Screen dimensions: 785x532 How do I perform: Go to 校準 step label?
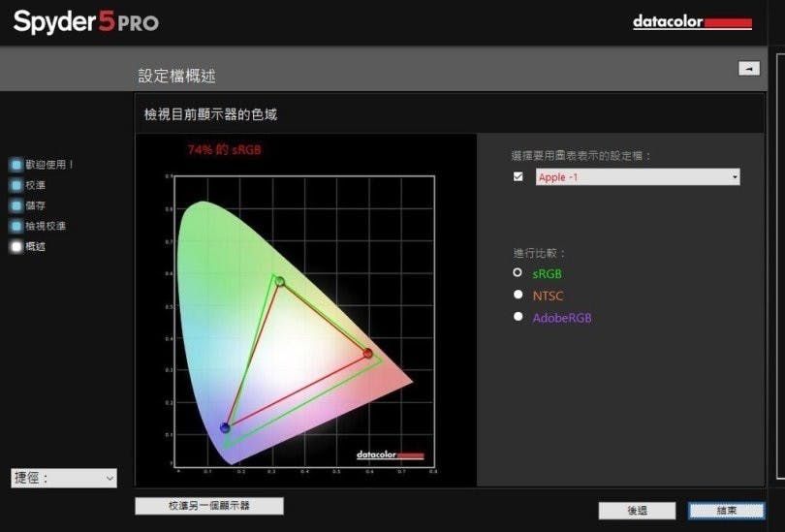tap(36, 185)
